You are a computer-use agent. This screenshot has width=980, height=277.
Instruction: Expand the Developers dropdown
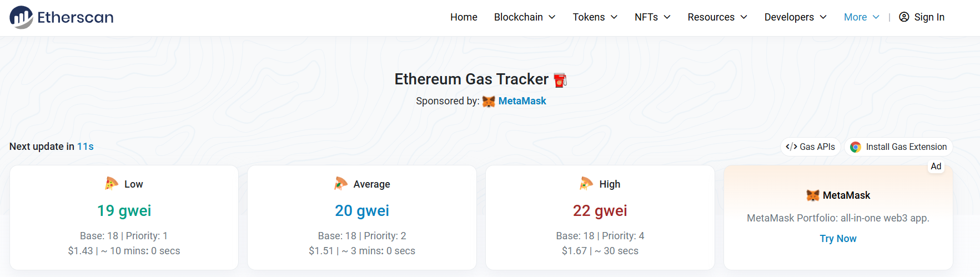pyautogui.click(x=795, y=17)
